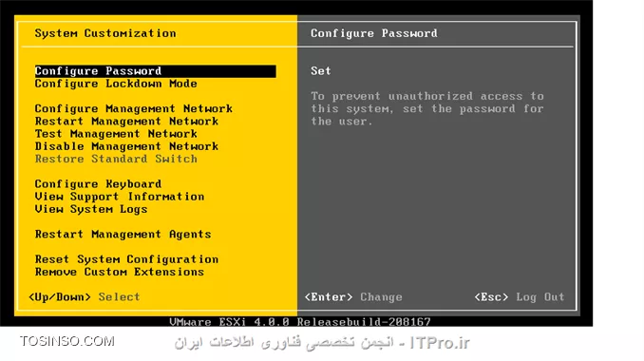Click the <Esc> Log Out hint
The width and height of the screenshot is (644, 361).
(x=520, y=297)
